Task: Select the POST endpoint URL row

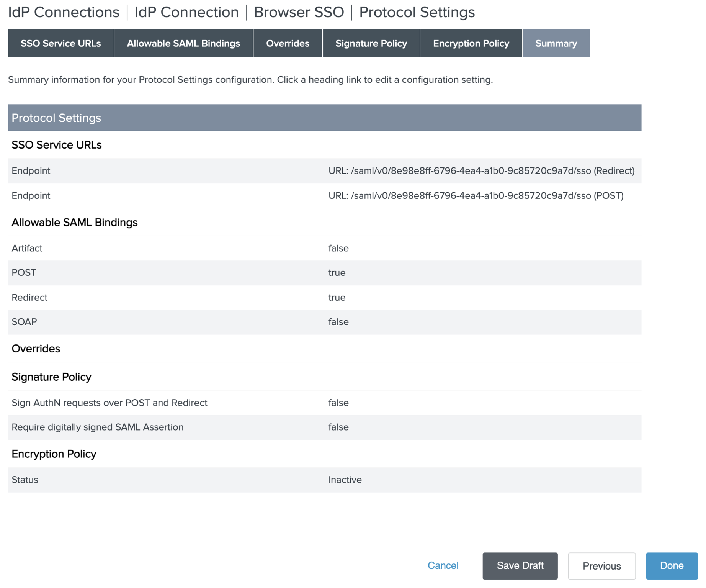Action: click(324, 196)
